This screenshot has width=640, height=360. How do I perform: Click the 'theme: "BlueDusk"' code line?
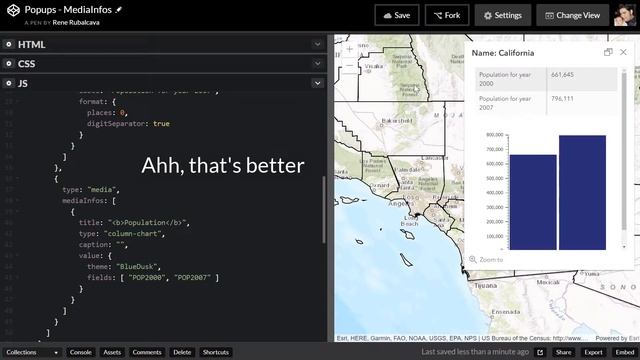124,267
